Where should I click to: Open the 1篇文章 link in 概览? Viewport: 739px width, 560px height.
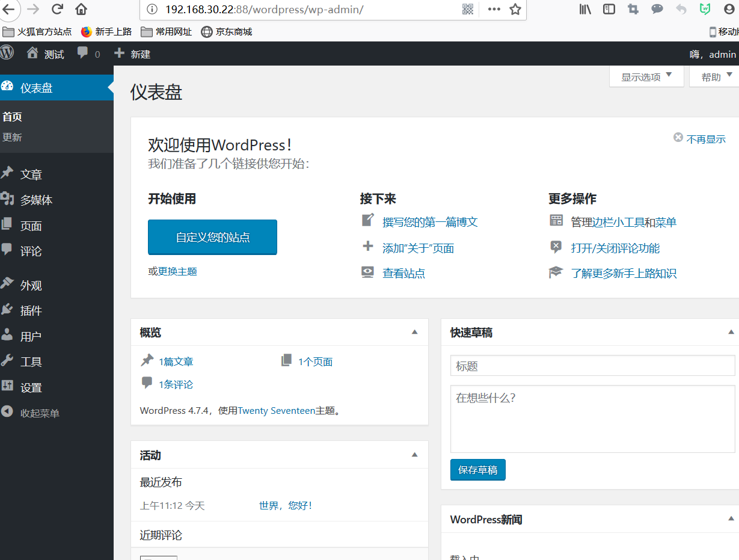tap(176, 362)
